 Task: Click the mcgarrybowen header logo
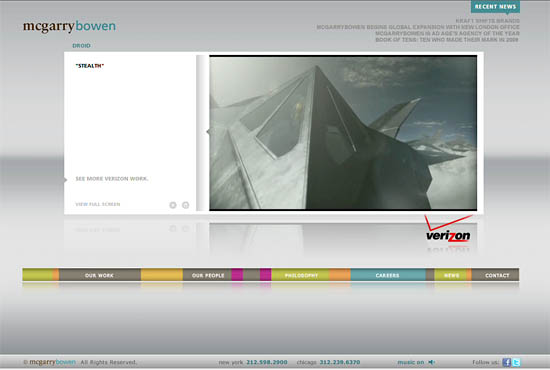pos(69,26)
